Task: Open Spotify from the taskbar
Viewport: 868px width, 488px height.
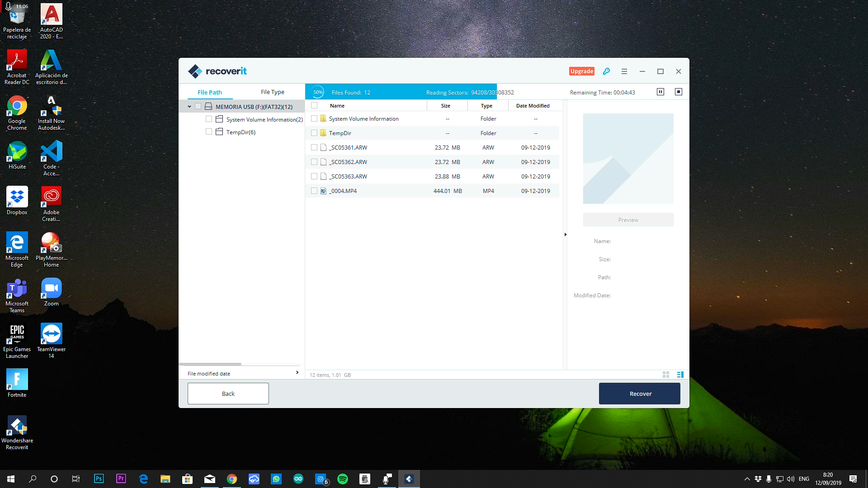Action: [343, 479]
